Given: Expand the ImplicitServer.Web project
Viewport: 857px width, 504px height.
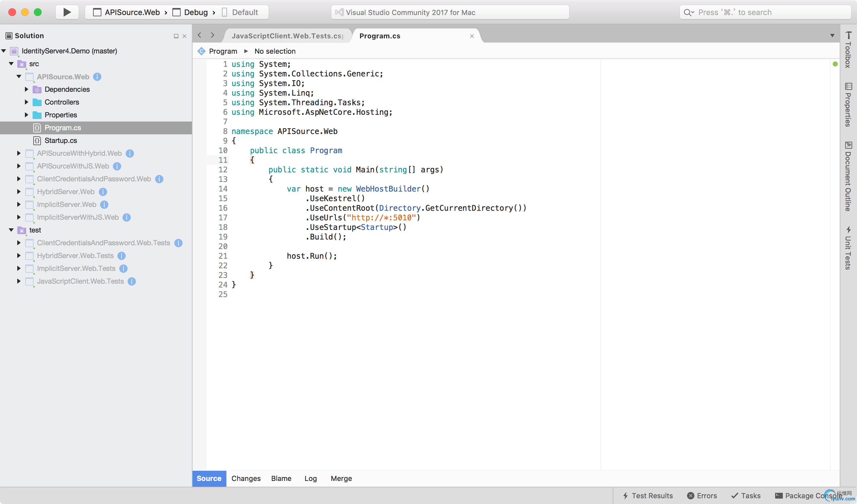Looking at the screenshot, I should (x=19, y=204).
